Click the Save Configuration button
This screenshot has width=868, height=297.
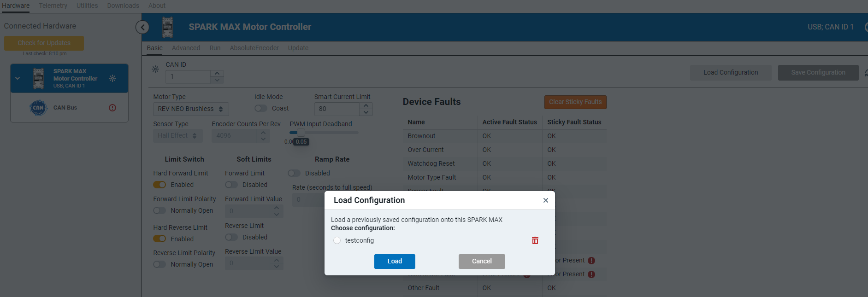pos(818,72)
